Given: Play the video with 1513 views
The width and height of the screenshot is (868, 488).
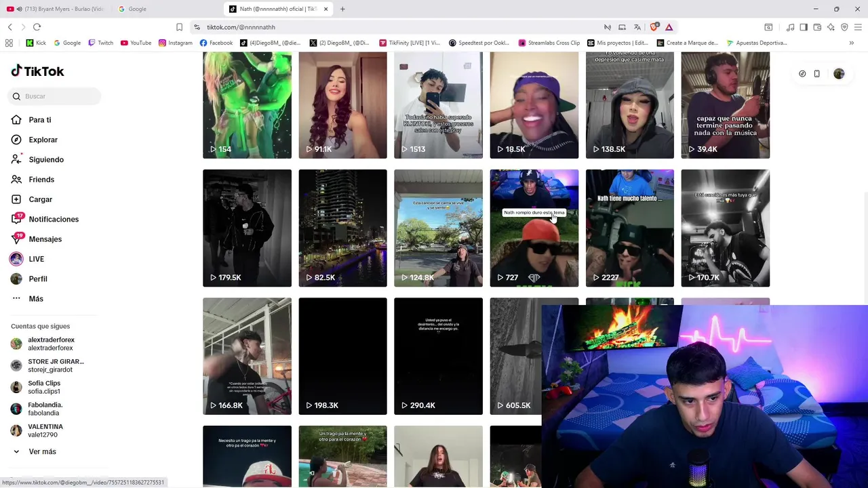Looking at the screenshot, I should tap(438, 105).
